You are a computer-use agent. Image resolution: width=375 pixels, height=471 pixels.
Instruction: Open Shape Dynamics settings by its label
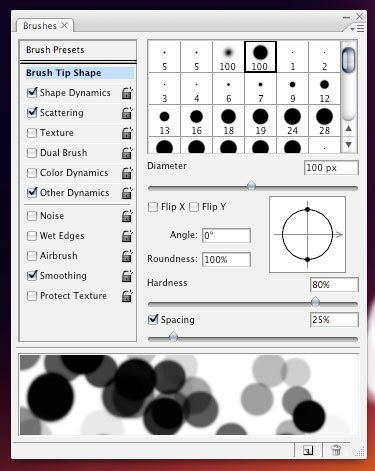[x=75, y=93]
